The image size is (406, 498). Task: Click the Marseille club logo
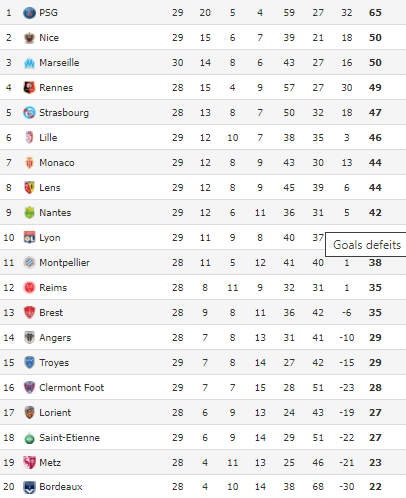pos(29,63)
